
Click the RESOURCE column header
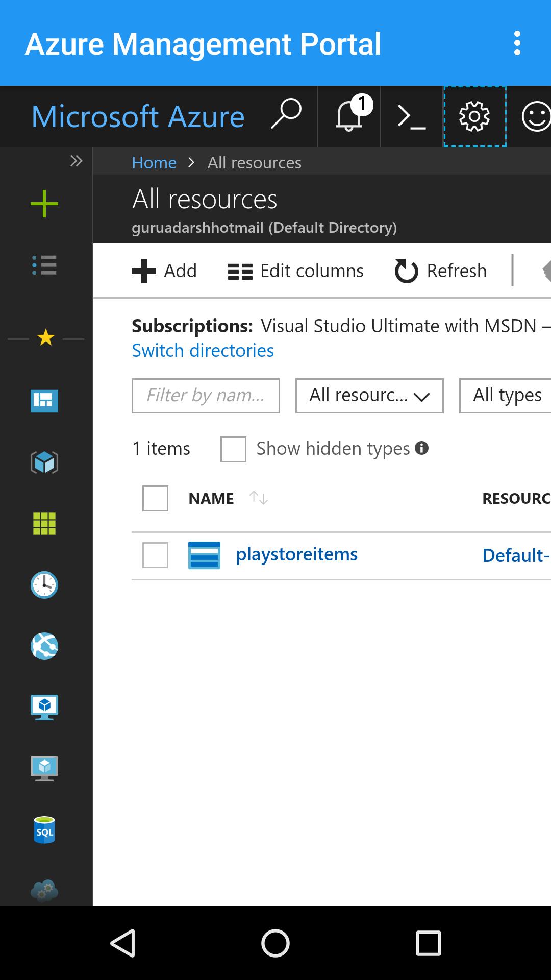516,498
